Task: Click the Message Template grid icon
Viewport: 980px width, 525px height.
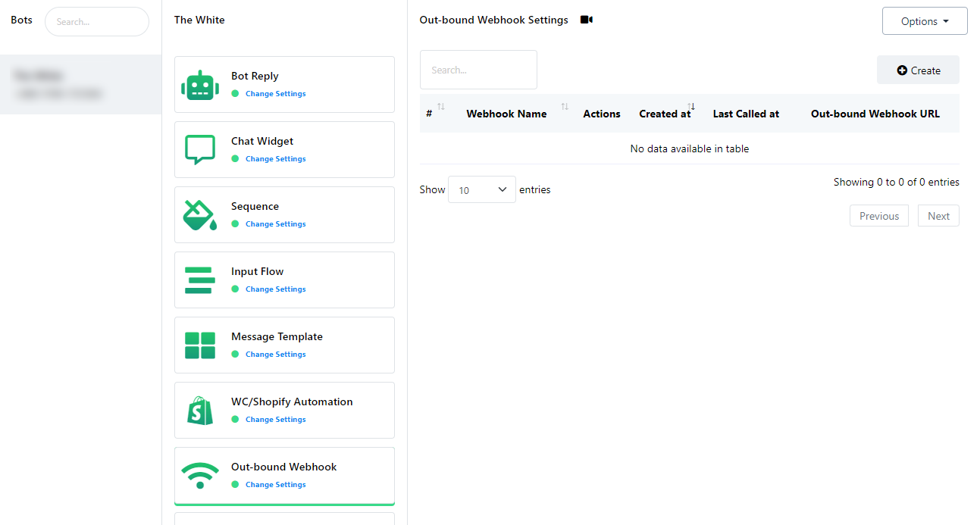Action: tap(200, 345)
